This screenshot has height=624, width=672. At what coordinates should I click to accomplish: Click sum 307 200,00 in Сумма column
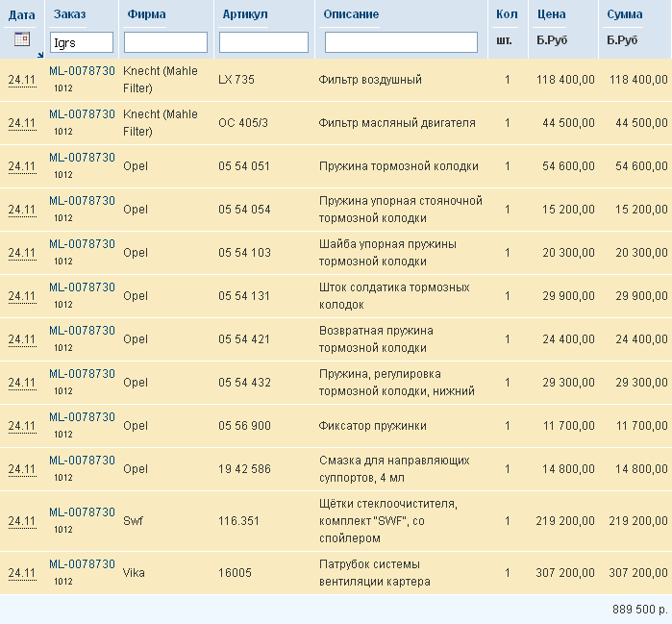(x=638, y=573)
